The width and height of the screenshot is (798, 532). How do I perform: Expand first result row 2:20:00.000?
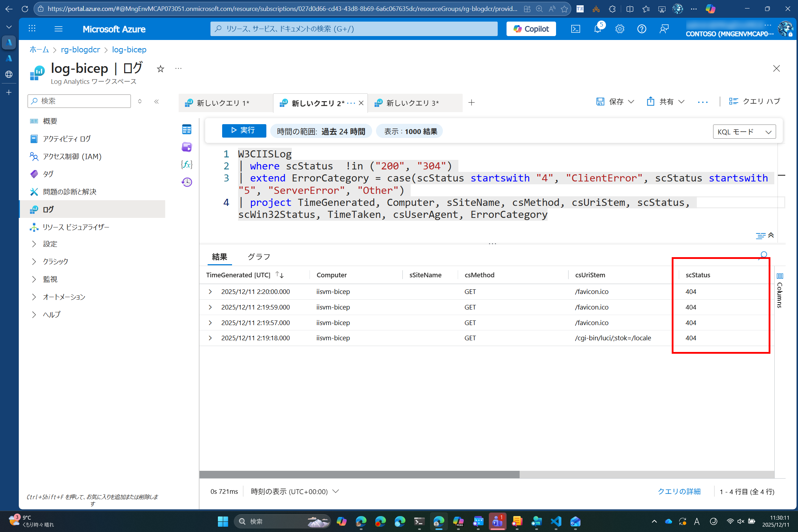[x=210, y=291]
